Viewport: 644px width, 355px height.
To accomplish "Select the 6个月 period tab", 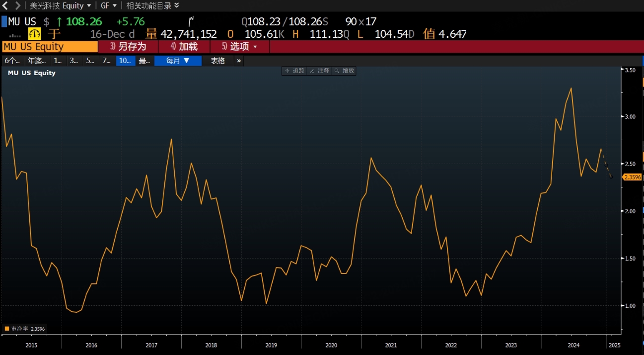I will [12, 61].
